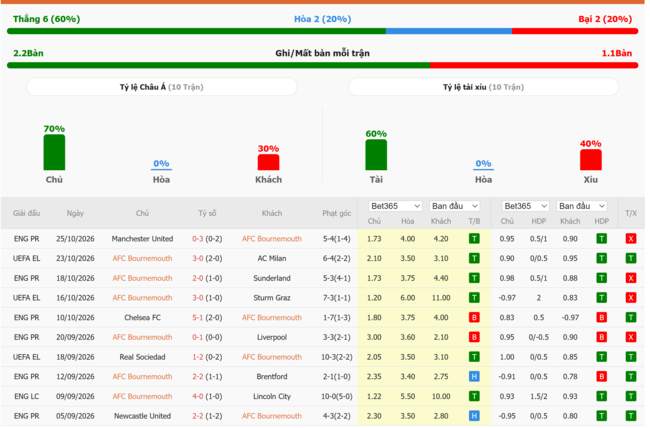
Task: Open AFC Bournemouth link in Brentford row
Action: [x=143, y=379]
